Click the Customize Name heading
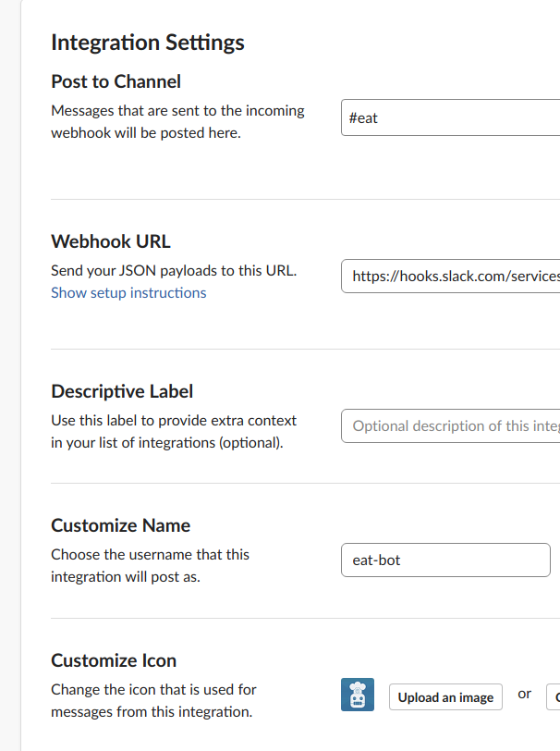Screen dimensions: 560x751 (x=120, y=525)
